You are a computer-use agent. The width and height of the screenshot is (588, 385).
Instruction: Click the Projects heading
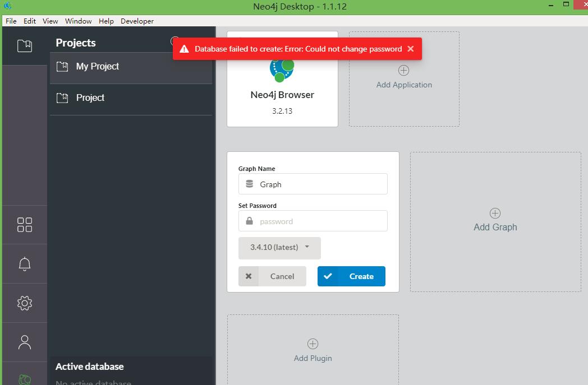(x=76, y=43)
